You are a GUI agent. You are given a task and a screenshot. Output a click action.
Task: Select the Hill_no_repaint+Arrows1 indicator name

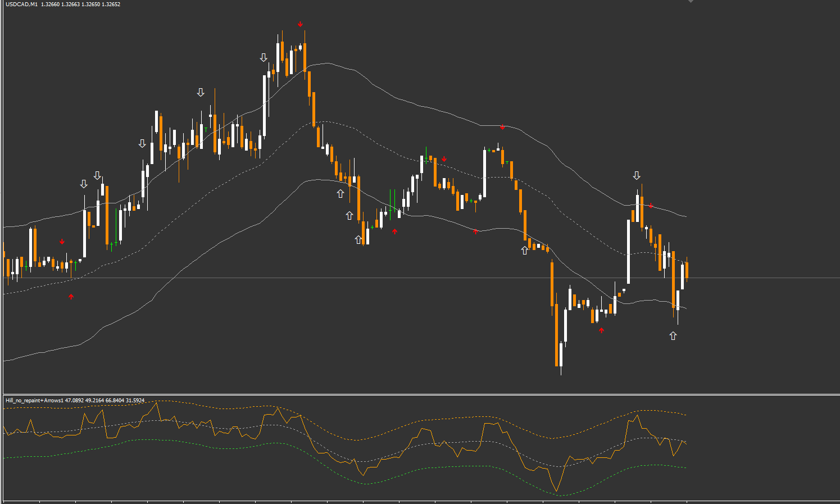[x=34, y=401]
